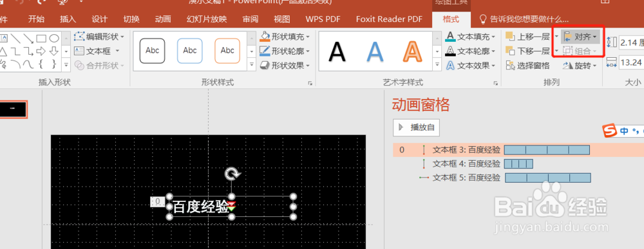The image size is (644, 249).
Task: Select animation 文本框 5: 百度经验
Action: coord(518,178)
